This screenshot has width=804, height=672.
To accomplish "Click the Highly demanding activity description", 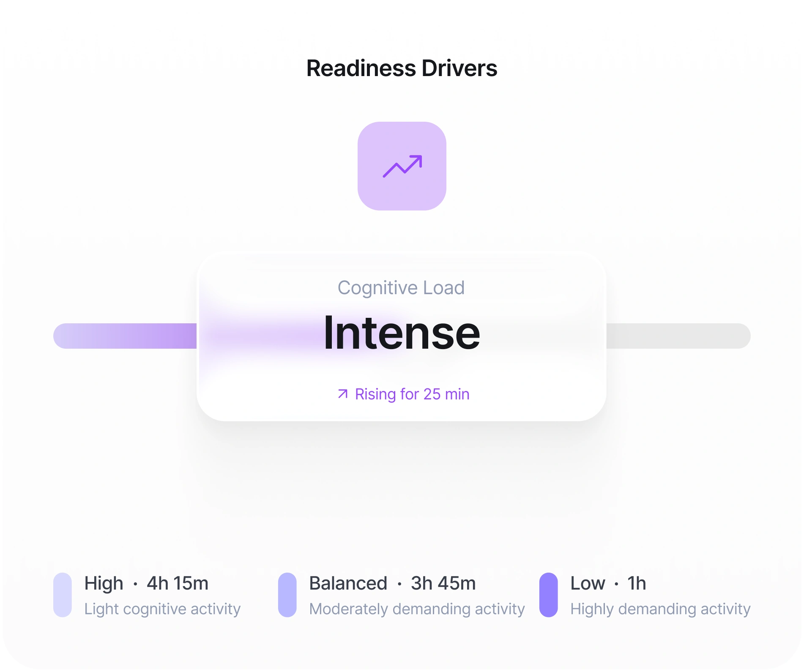I will click(x=660, y=609).
